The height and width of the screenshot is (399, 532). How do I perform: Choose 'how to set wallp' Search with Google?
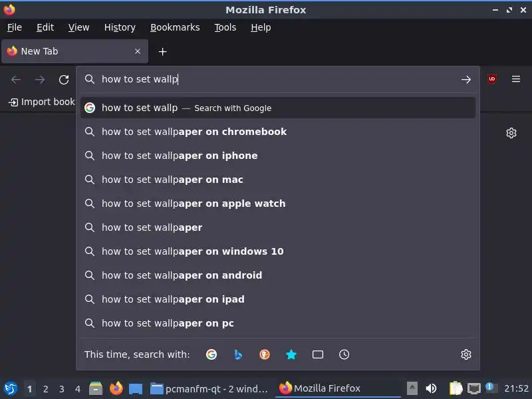(x=278, y=108)
